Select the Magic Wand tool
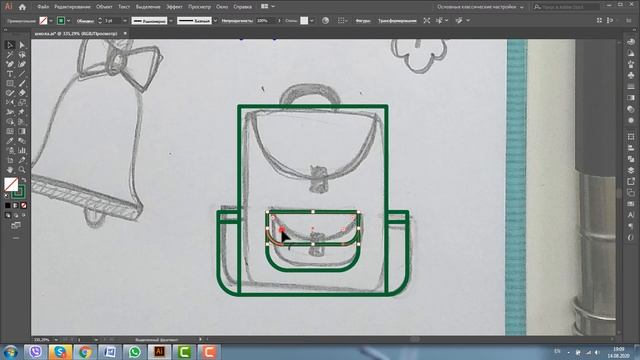 click(10, 54)
